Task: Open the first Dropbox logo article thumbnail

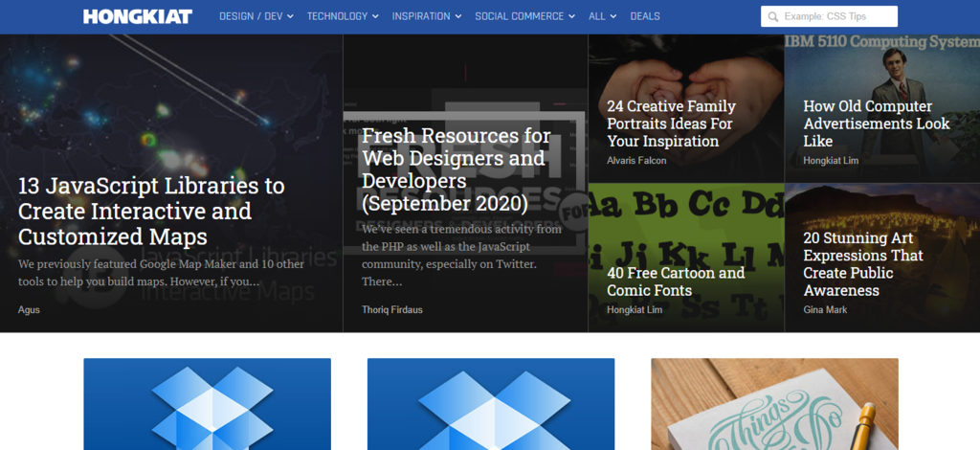Action: [208, 404]
